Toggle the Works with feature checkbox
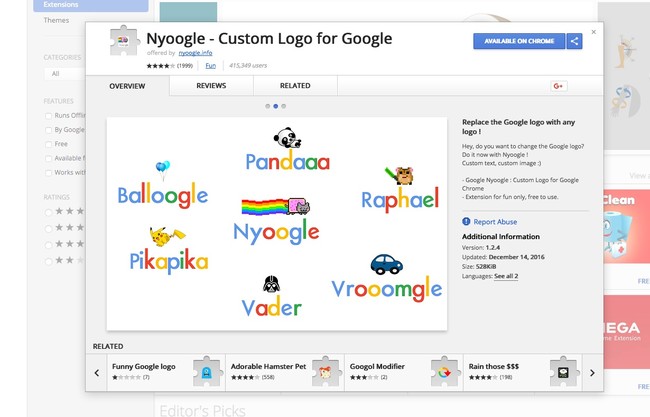This screenshot has width=650, height=417. point(49,173)
